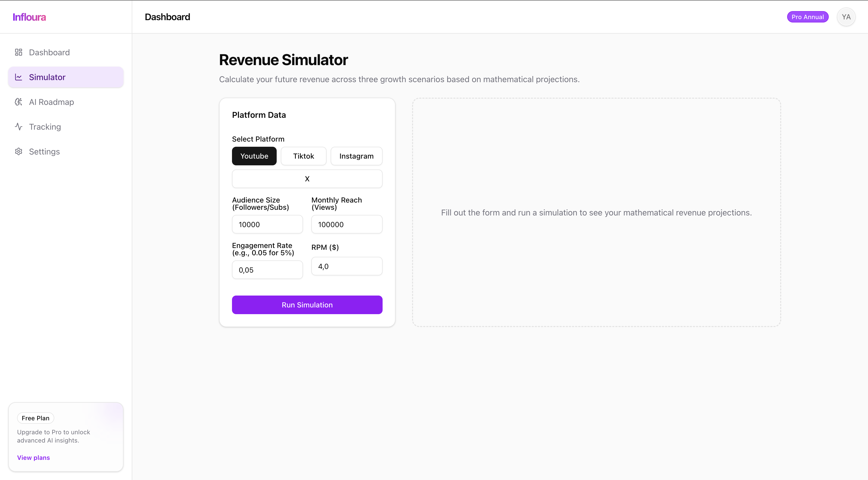
Task: Open the YA user avatar
Action: tap(846, 17)
